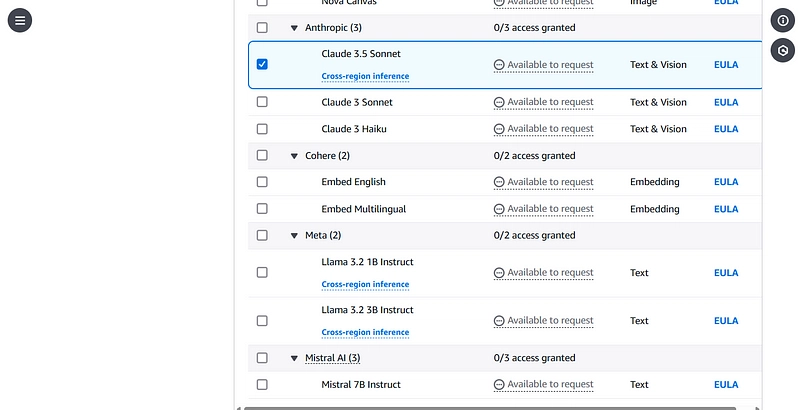This screenshot has width=800, height=410.
Task: Click Available to request for Mistral 7B Instruct
Action: [550, 385]
